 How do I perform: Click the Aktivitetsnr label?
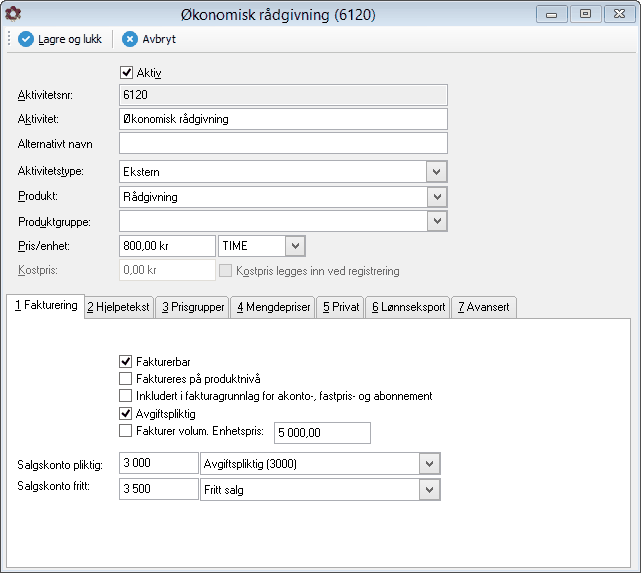(45, 95)
